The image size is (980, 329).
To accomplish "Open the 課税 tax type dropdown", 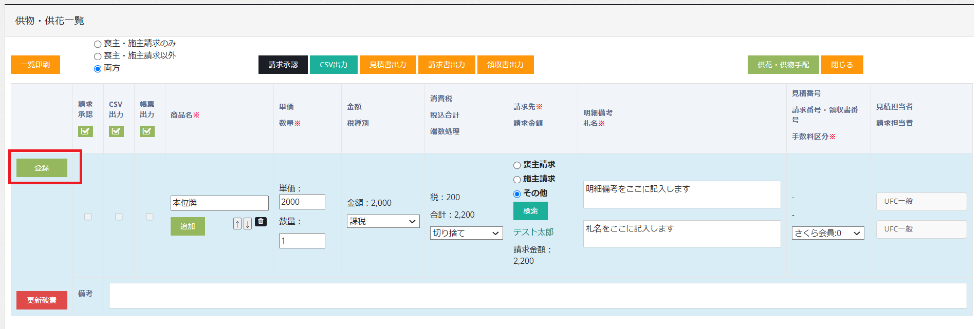I will tap(383, 221).
